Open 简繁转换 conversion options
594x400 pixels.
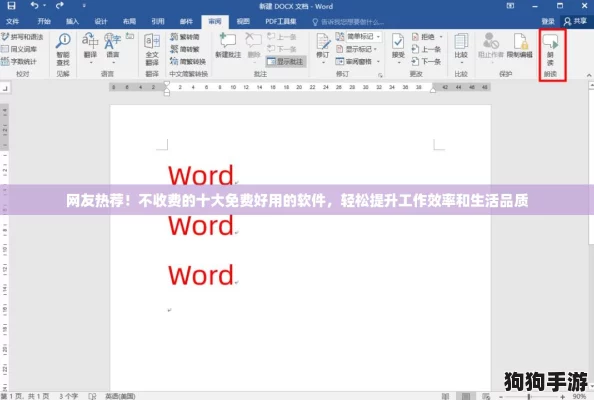(188, 61)
